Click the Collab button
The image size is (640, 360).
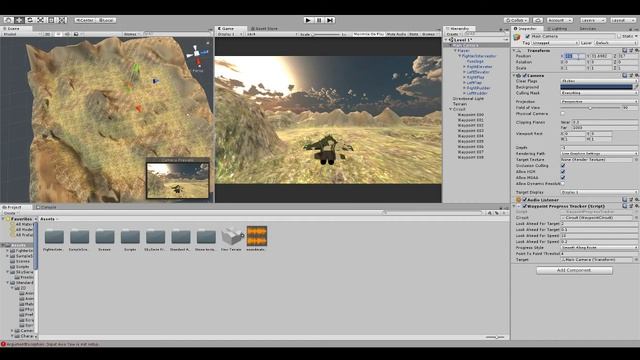(517, 20)
